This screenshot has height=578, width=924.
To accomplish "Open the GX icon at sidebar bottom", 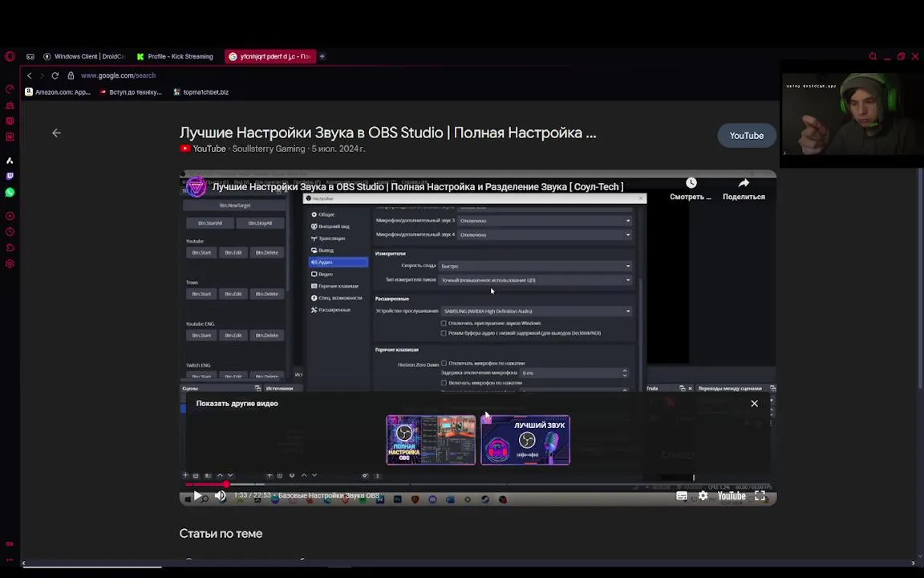I will (10, 543).
